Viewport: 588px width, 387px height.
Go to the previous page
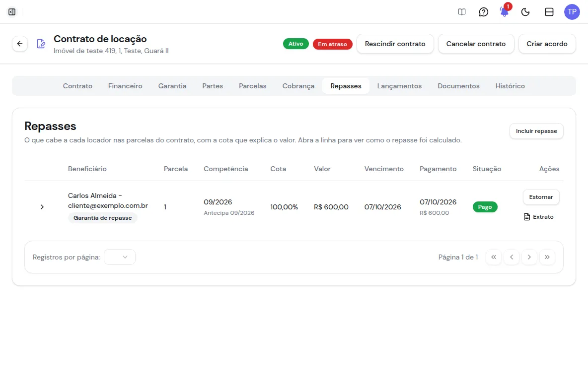[x=512, y=257]
